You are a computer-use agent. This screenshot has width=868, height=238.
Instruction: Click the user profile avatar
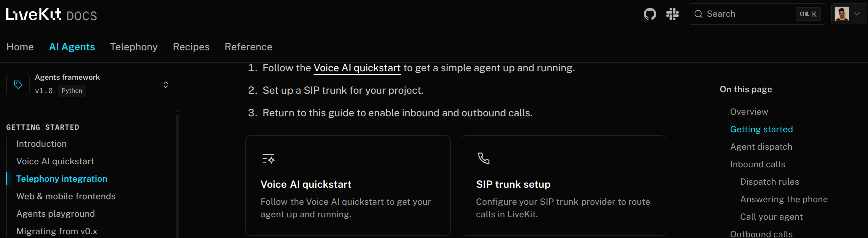coord(842,14)
